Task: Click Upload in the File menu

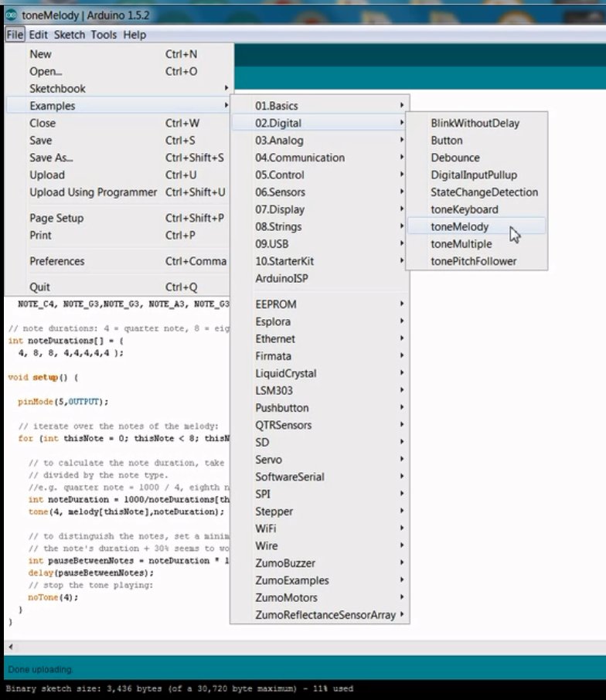Action: point(119,175)
